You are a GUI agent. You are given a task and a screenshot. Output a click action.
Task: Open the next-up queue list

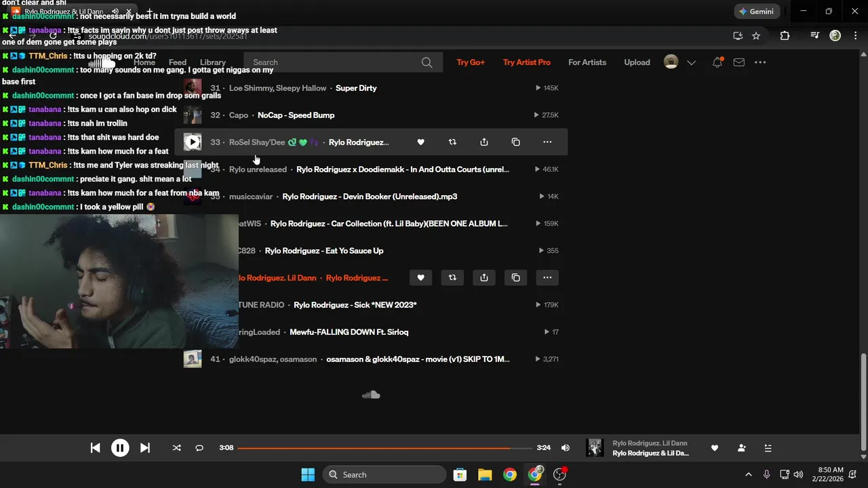768,448
